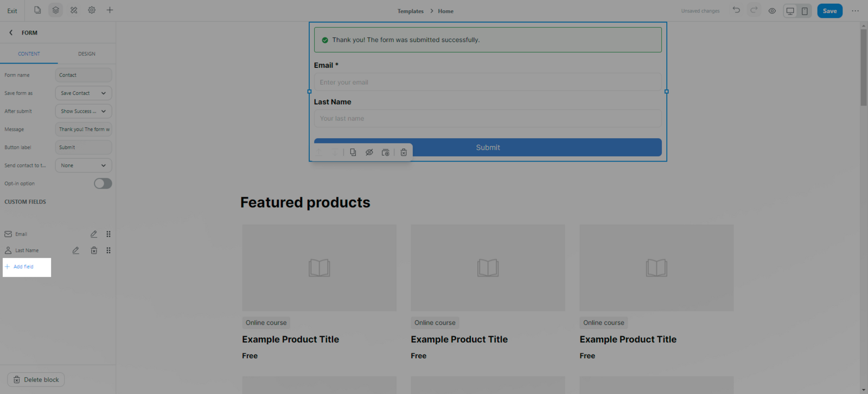The height and width of the screenshot is (394, 868).
Task: Click the pages icon in top toolbar
Action: point(37,10)
